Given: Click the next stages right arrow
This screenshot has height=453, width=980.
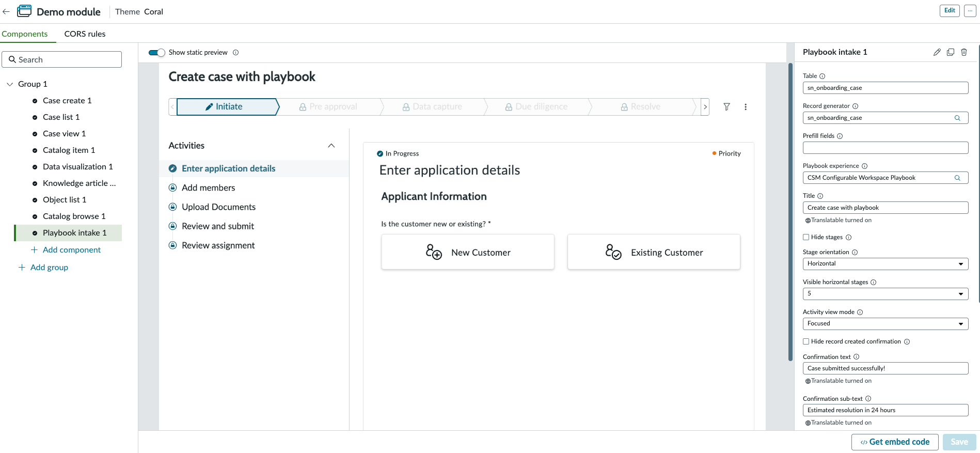Looking at the screenshot, I should click(705, 107).
